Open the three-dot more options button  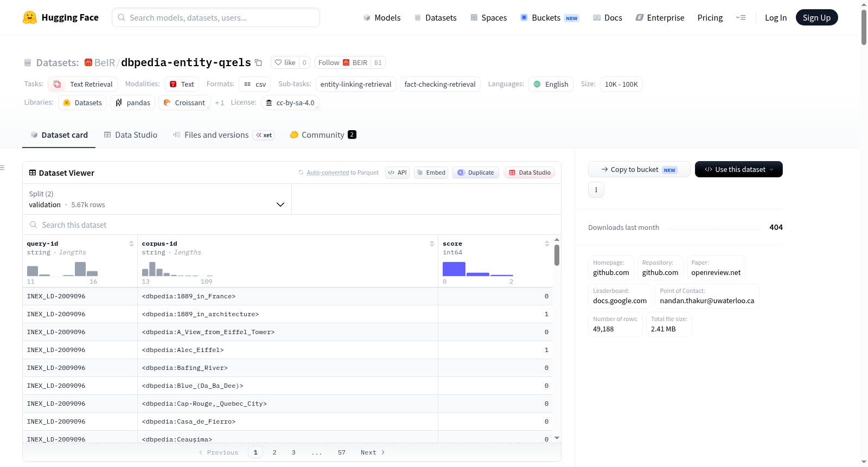point(596,190)
